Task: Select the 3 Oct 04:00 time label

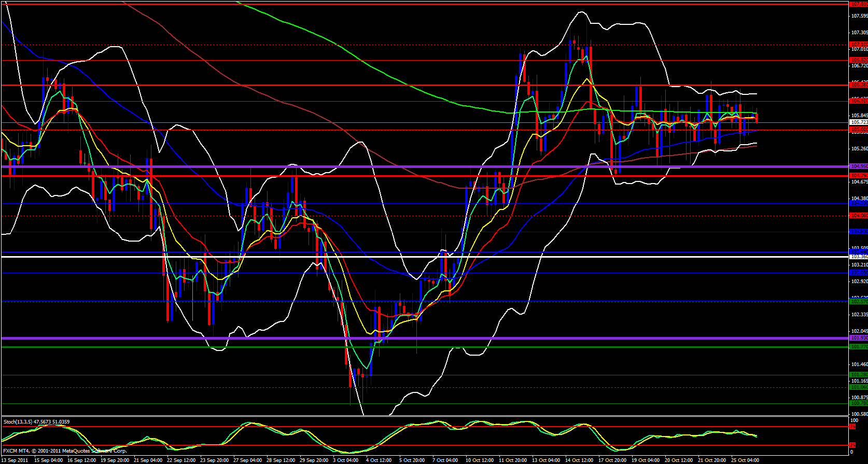Action: tap(345, 460)
